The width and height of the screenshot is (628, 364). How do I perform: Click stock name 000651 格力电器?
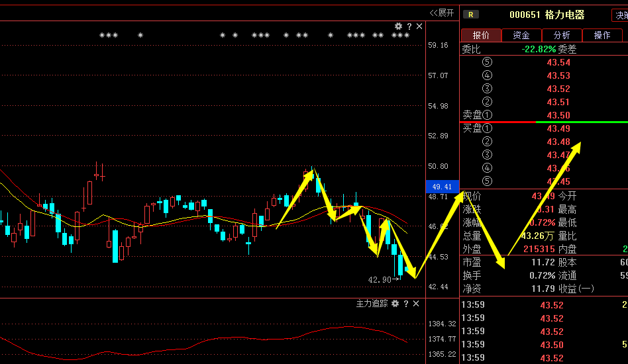coord(547,15)
